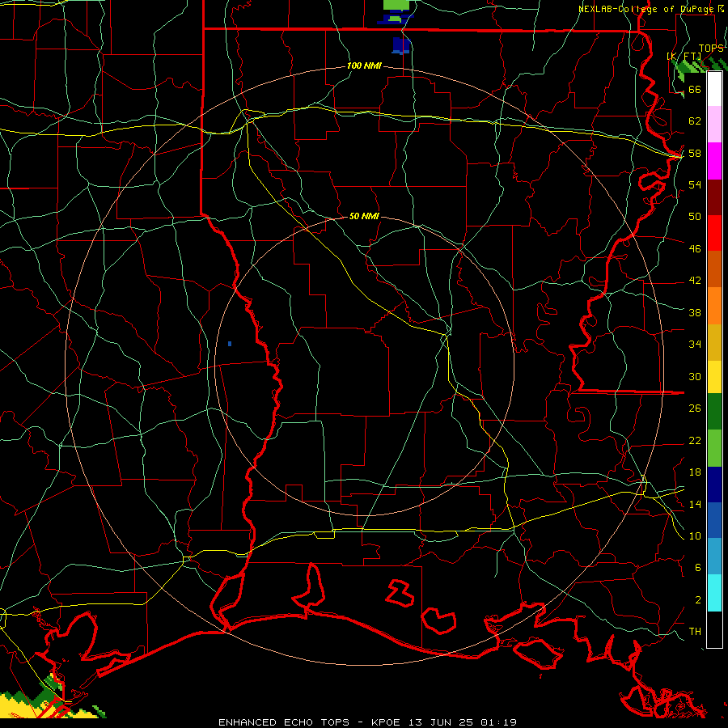The width and height of the screenshot is (728, 728).
Task: Click the dark blue echo near top center
Action: [x=401, y=45]
